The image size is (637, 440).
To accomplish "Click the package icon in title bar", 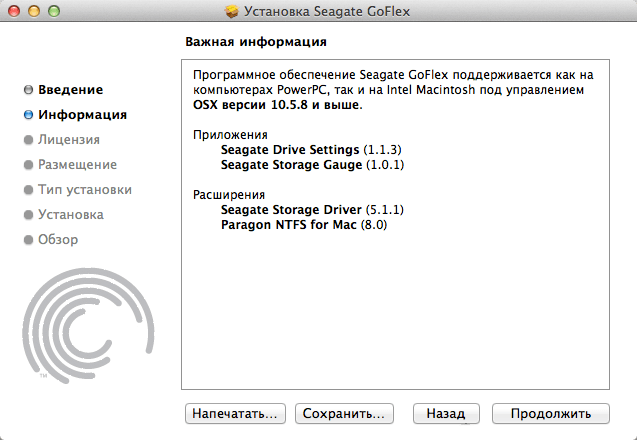I will coord(232,11).
